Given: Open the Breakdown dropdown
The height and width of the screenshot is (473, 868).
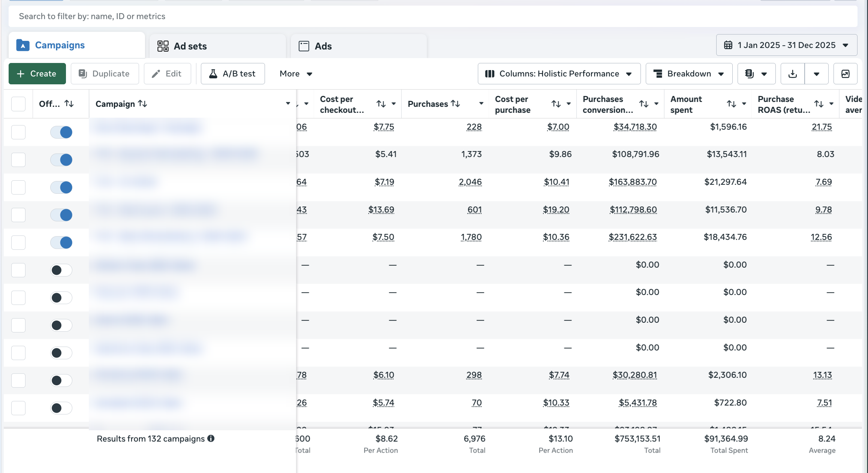Looking at the screenshot, I should [x=689, y=74].
